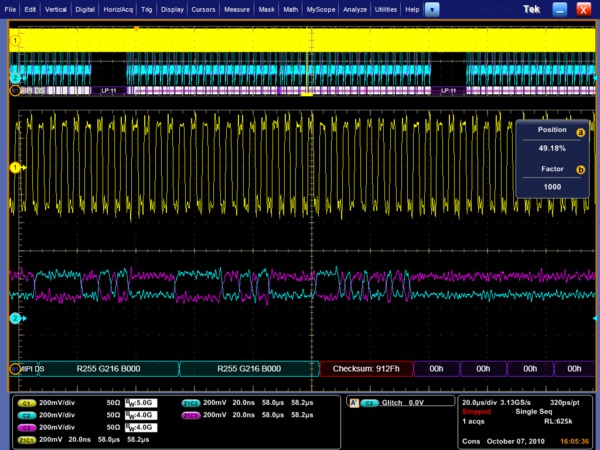Click the 16:05:36 clock readout

point(575,442)
